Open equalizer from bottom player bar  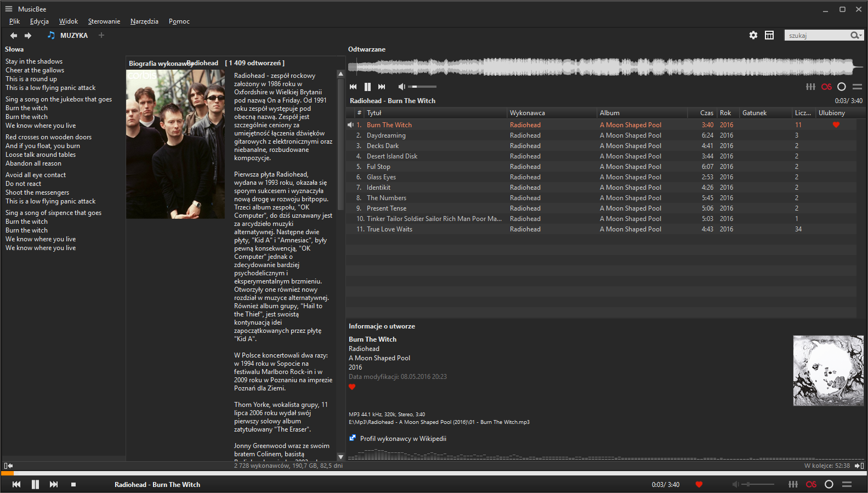click(x=793, y=484)
